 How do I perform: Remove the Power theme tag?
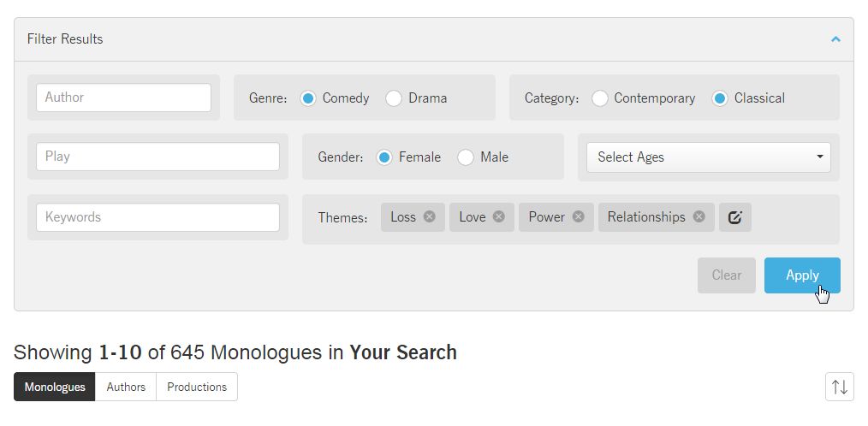tap(579, 216)
